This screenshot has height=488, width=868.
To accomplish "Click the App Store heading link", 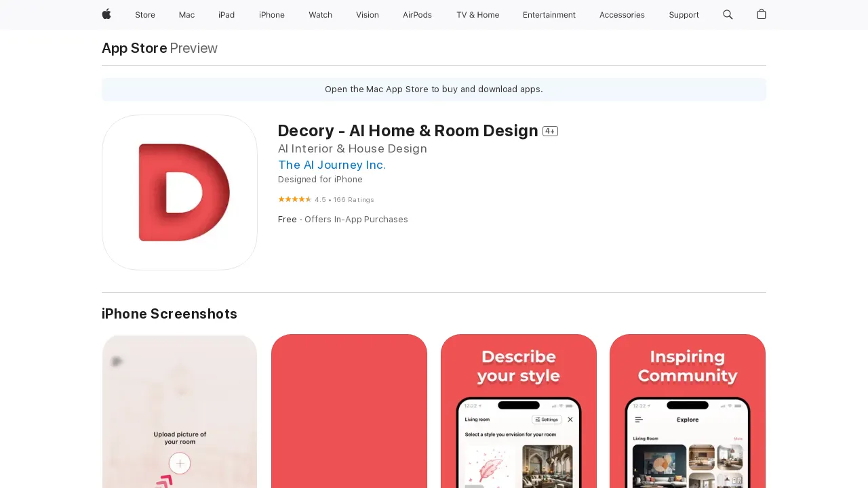I will [134, 48].
